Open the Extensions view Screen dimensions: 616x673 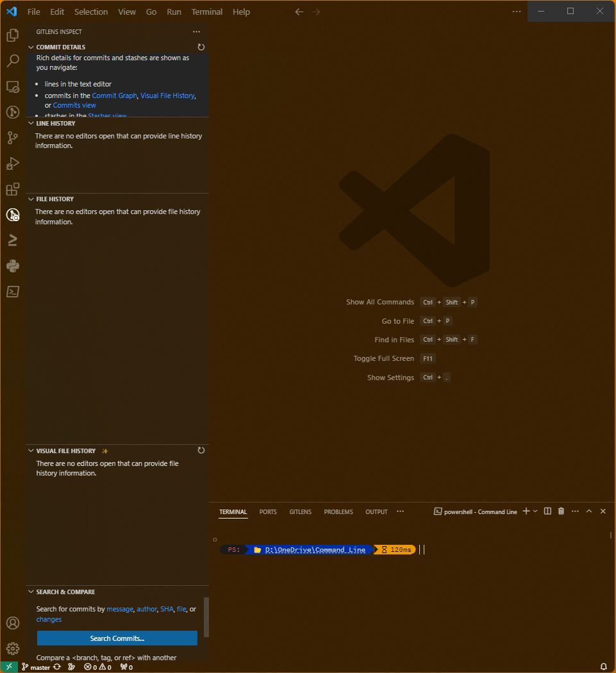(x=12, y=189)
